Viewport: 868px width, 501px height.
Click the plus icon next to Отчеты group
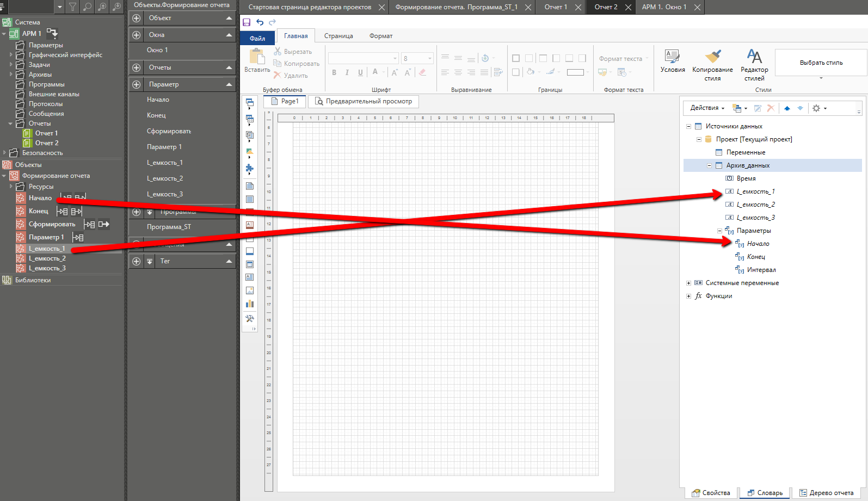[x=137, y=67]
